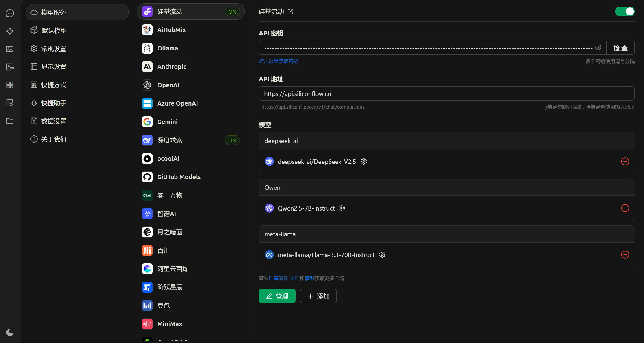This screenshot has width=644, height=343.
Task: Open 显示设置 settings section
Action: pyautogui.click(x=77, y=67)
